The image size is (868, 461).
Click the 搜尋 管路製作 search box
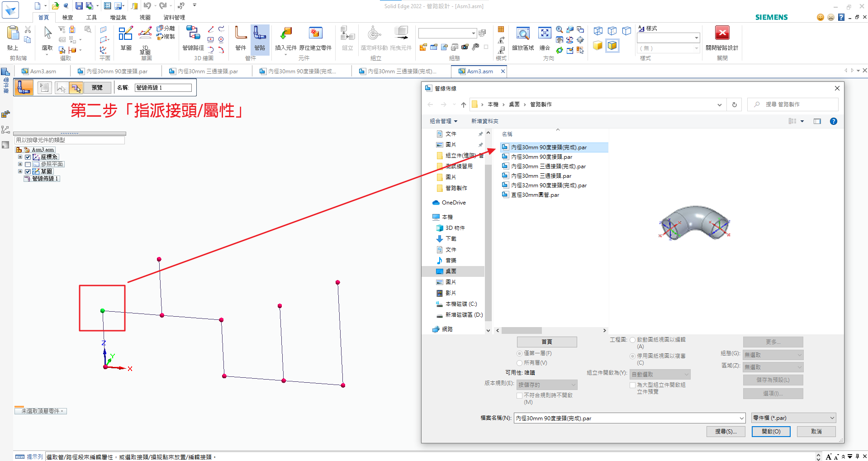792,105
